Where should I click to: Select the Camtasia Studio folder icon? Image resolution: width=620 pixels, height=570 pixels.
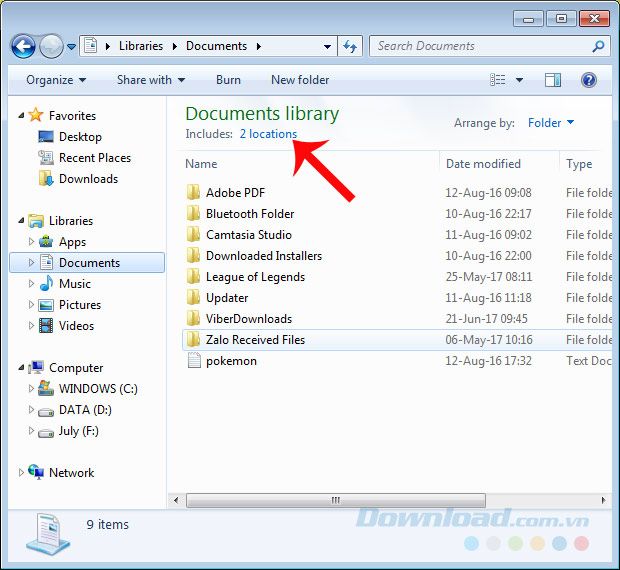(x=193, y=234)
